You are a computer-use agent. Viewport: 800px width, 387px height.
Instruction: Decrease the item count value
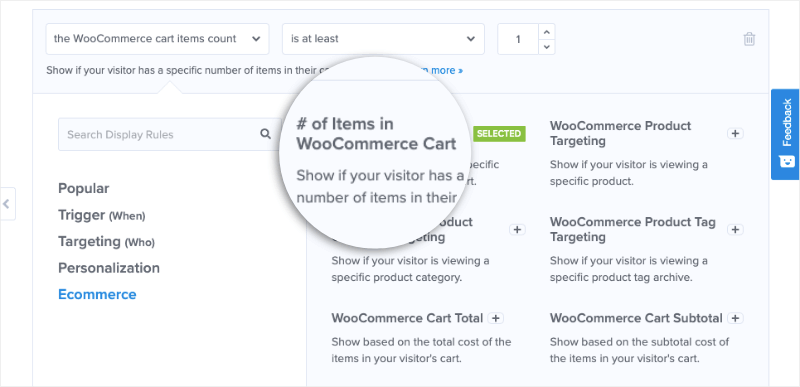546,46
